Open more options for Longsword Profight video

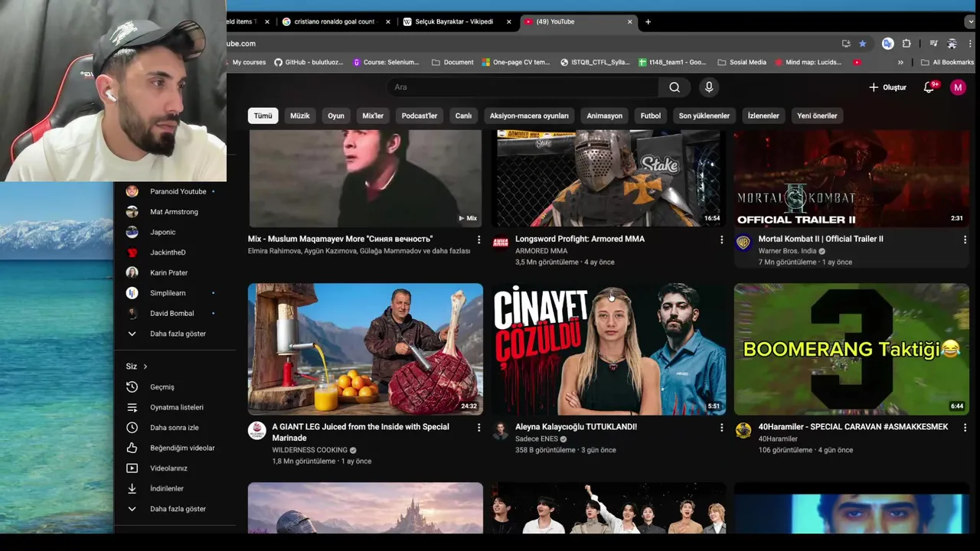pyautogui.click(x=721, y=240)
